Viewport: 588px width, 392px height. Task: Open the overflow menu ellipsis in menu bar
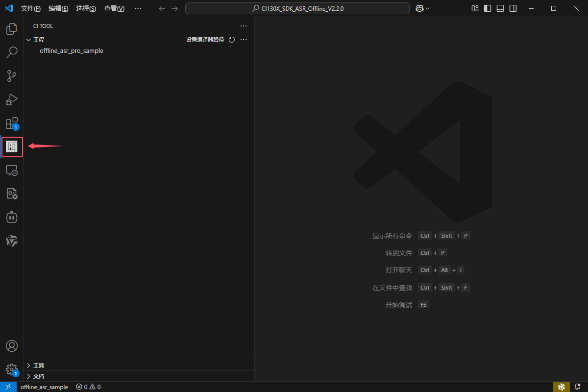(138, 8)
